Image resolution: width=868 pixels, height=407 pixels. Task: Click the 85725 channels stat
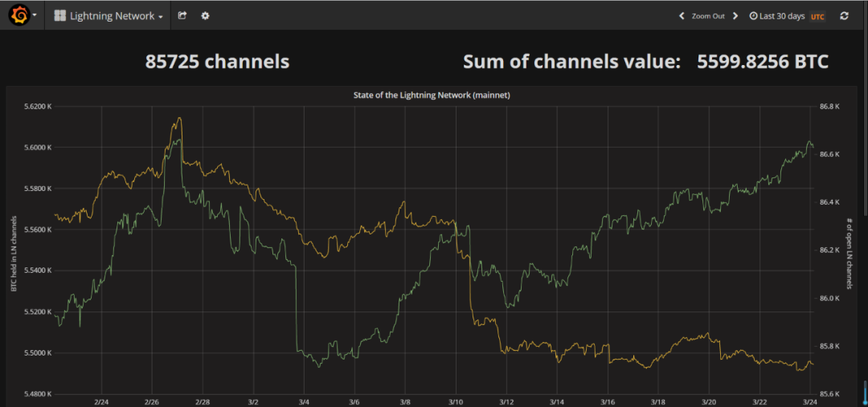click(218, 61)
